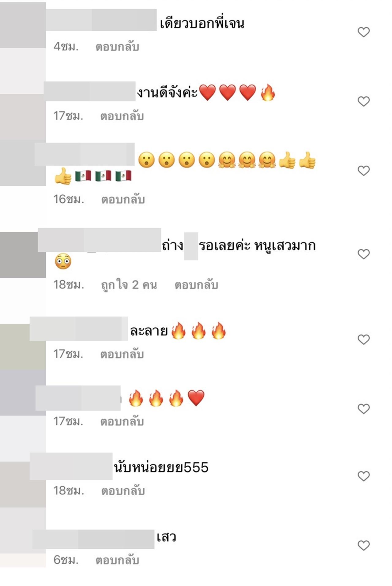Viewport: 392px width, 586px height.
Task: Reply to the 'งานดีจังค่ะ' comment
Action: [x=122, y=116]
